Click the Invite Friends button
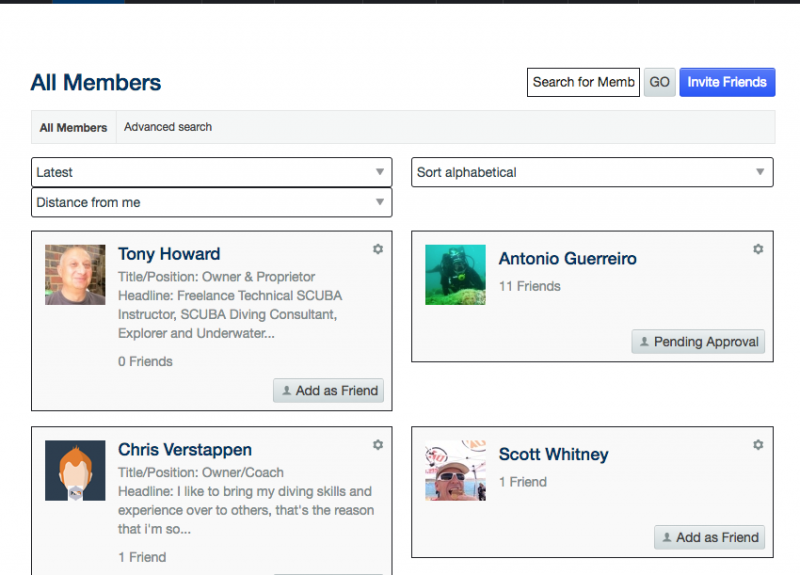 click(727, 82)
